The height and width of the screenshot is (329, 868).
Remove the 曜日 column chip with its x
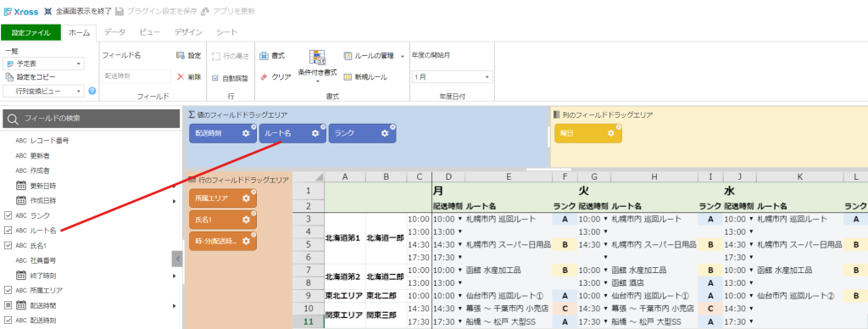(x=619, y=127)
